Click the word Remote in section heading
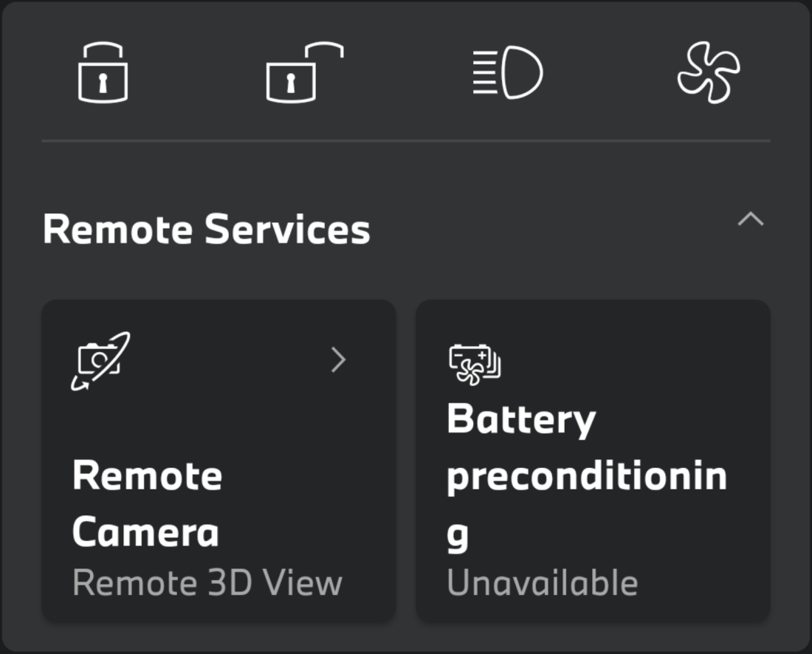Screen dimensions: 812x654 pos(118,229)
